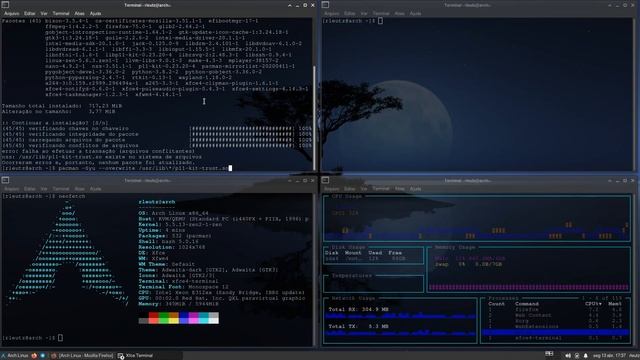This screenshot has width=640, height=360.
Task: Open Ajuda menu in empty-prompt terminal
Action: click(x=416, y=13)
